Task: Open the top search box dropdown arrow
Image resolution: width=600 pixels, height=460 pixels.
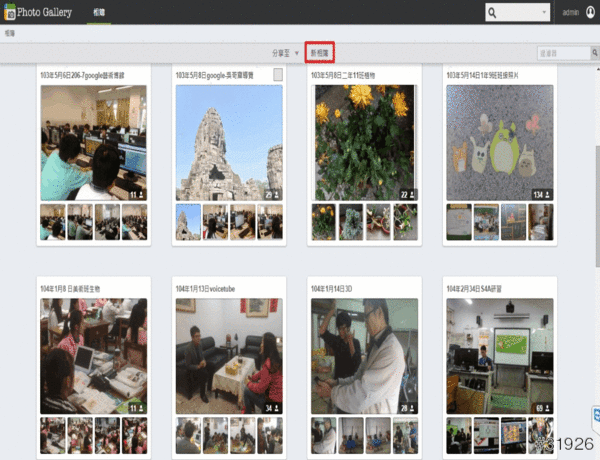Action: [544, 12]
